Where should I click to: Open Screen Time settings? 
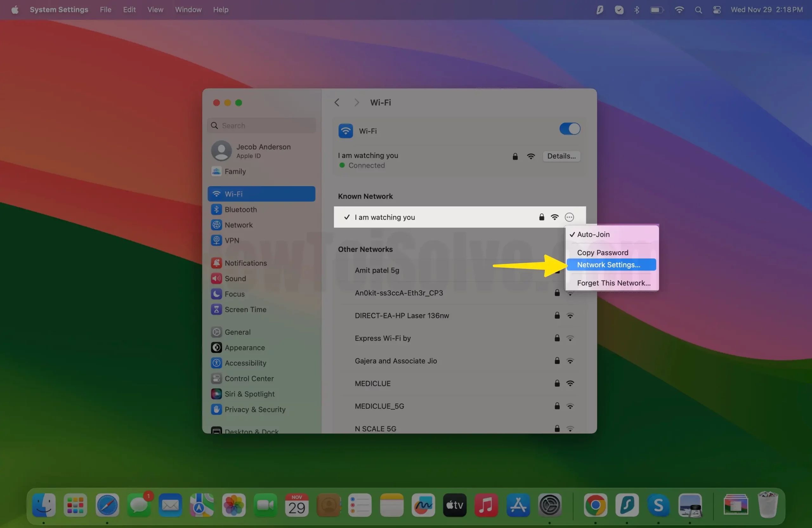[245, 310]
